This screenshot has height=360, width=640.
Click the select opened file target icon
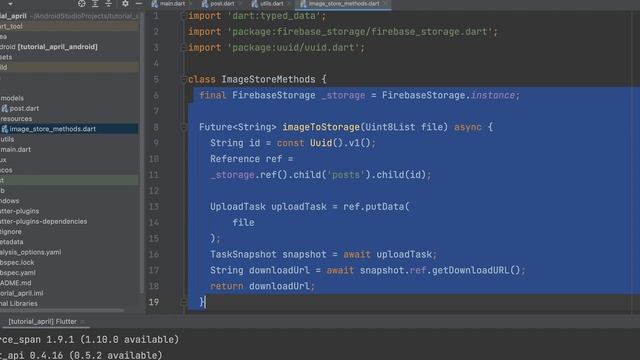pos(82,4)
